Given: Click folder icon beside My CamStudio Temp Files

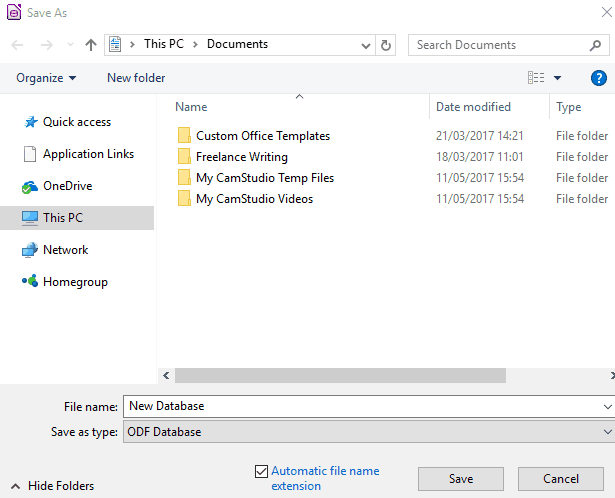Looking at the screenshot, I should 184,177.
